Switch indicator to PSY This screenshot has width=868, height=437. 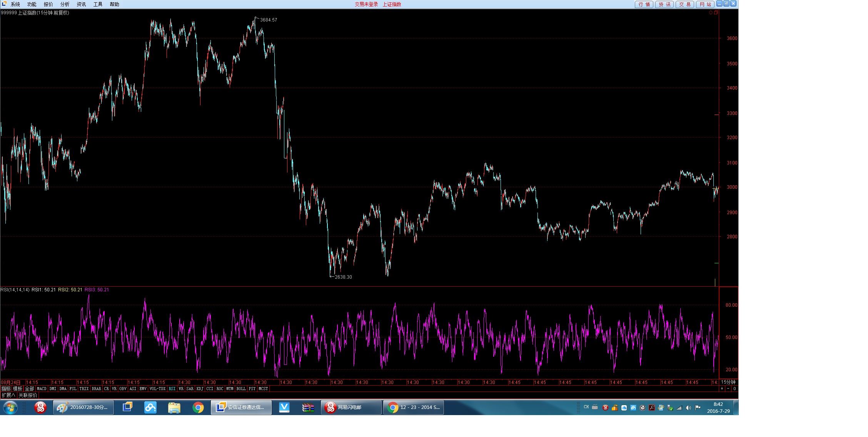click(x=252, y=389)
